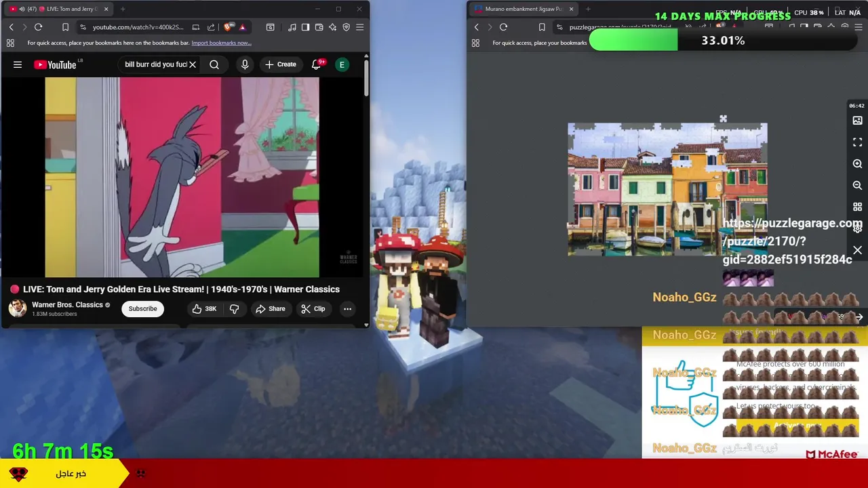
Task: Arrange puzzle pieces grid icon
Action: tap(857, 207)
